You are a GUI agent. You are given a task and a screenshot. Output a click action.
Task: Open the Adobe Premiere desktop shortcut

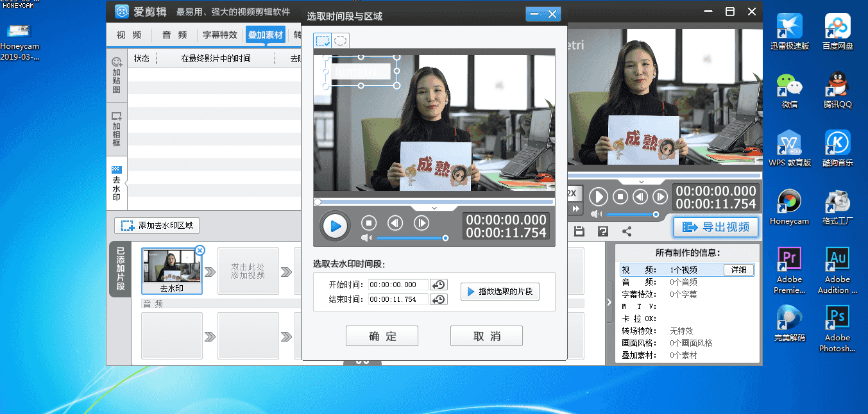pos(790,270)
